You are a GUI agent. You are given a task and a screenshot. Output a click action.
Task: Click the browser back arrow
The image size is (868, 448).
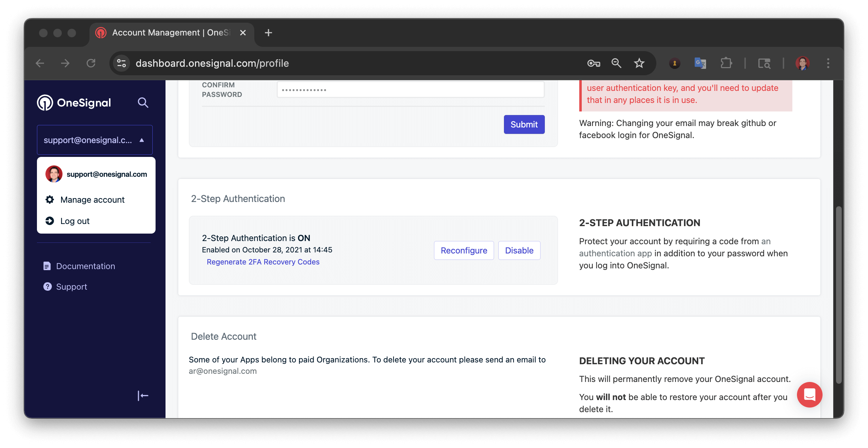(40, 63)
